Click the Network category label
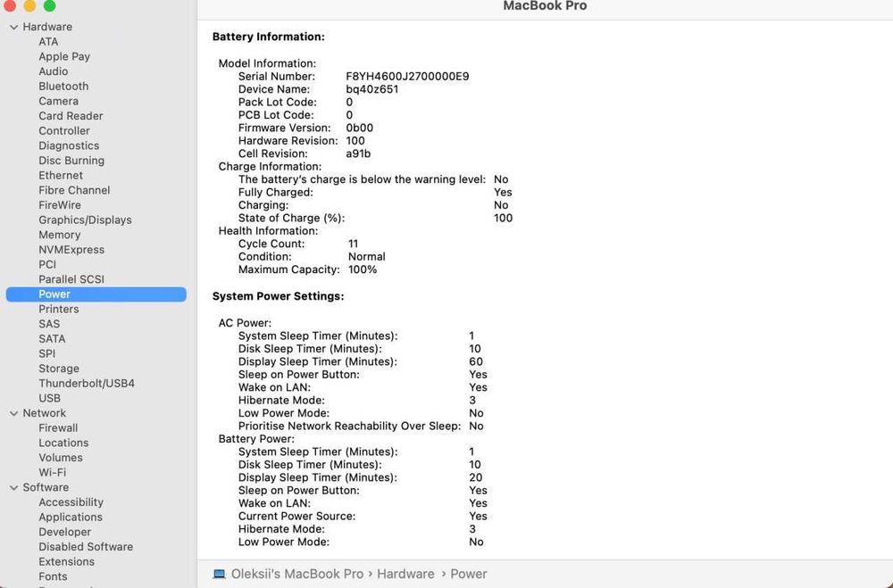Screen dimensions: 893x588 45,413
